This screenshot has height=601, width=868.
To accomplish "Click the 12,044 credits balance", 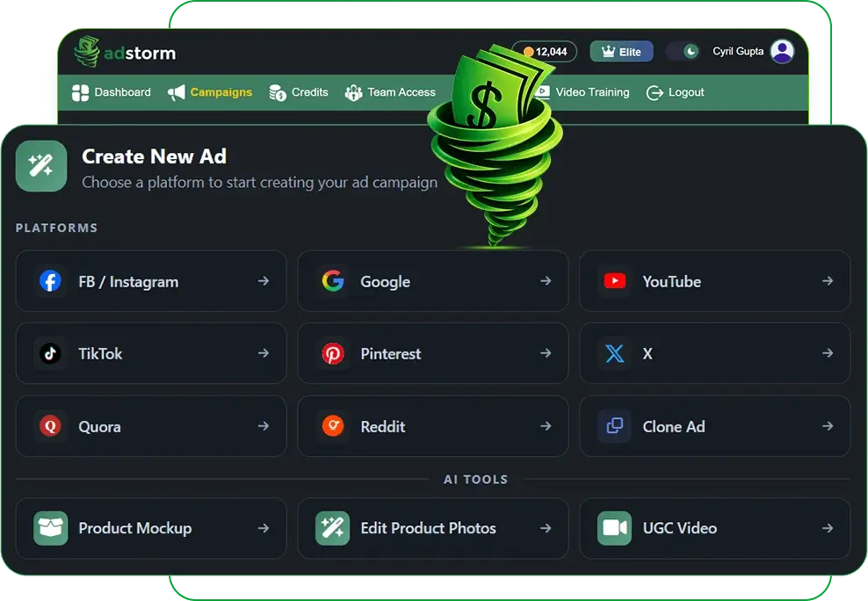I will click(545, 52).
